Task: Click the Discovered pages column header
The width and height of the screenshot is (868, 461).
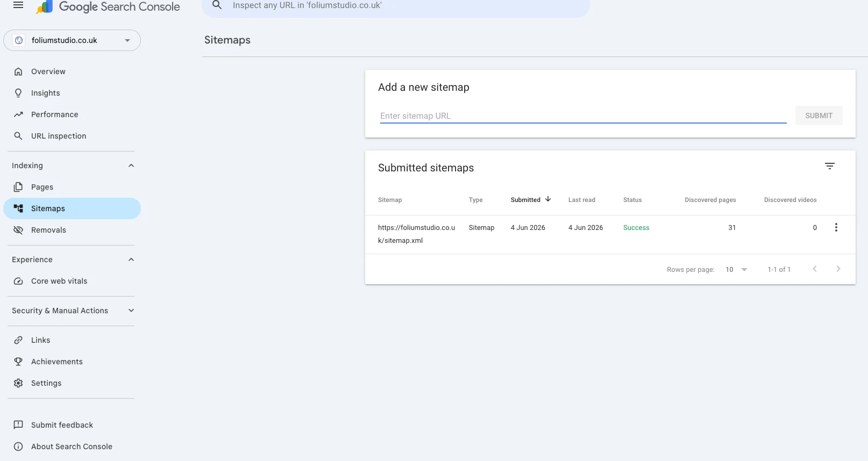Action: click(x=710, y=200)
